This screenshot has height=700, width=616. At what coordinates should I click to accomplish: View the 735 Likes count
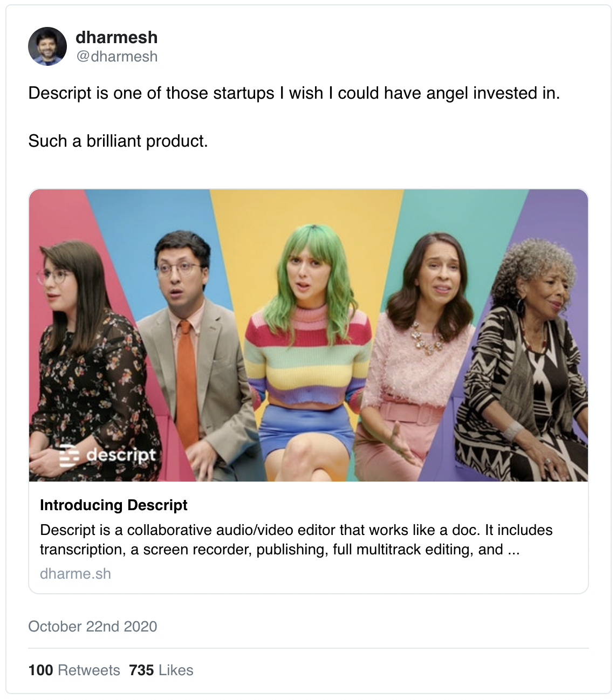[x=161, y=670]
